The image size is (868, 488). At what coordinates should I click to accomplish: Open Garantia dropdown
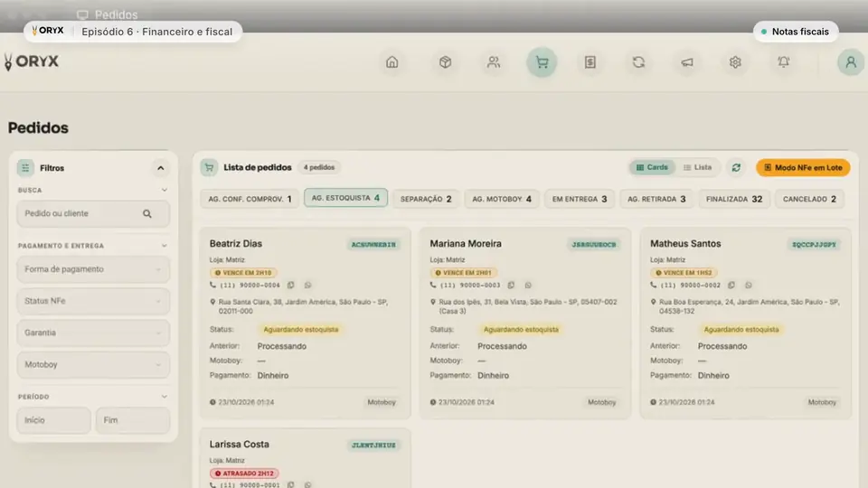[93, 333]
